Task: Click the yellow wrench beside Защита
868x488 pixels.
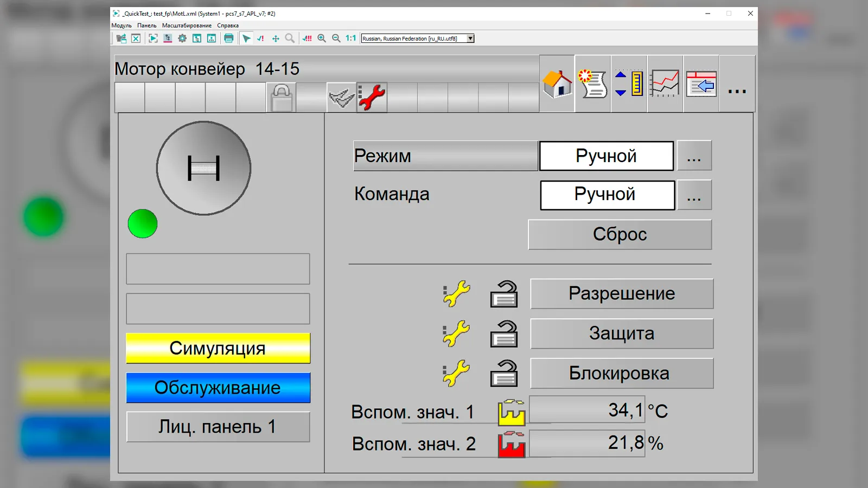Action: tap(456, 333)
